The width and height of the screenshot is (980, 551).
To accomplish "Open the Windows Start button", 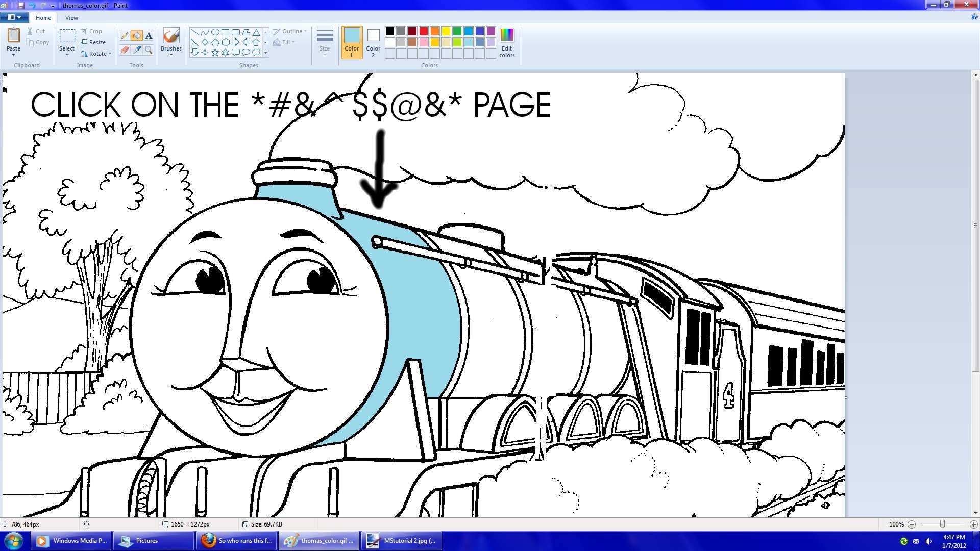I will click(x=14, y=541).
